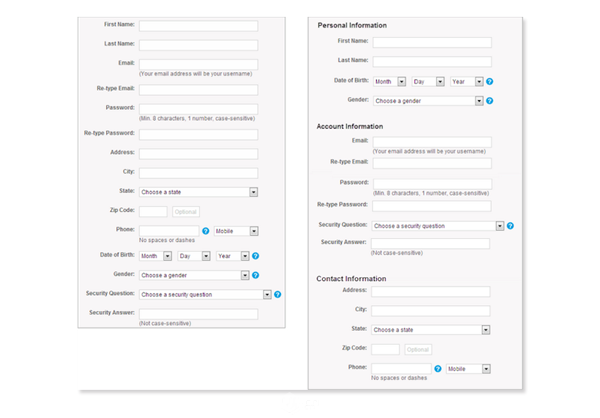The image size is (600, 418).
Task: Focus Email field under Account Information
Action: coord(431,142)
